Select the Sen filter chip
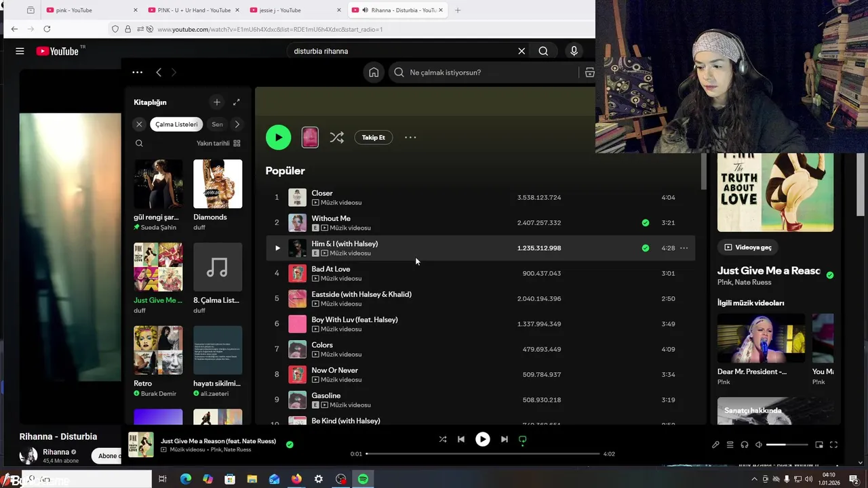The height and width of the screenshot is (488, 868). pyautogui.click(x=217, y=124)
